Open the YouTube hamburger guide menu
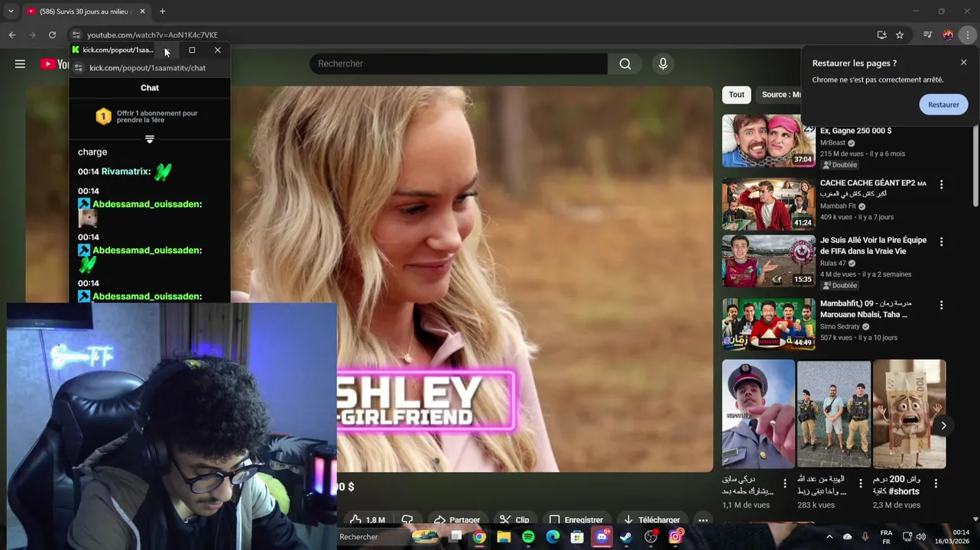This screenshot has height=550, width=980. (x=20, y=64)
